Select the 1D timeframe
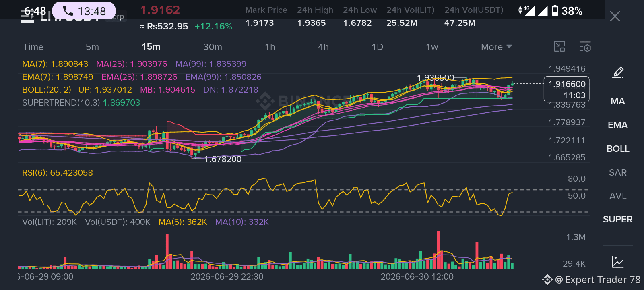 [377, 47]
